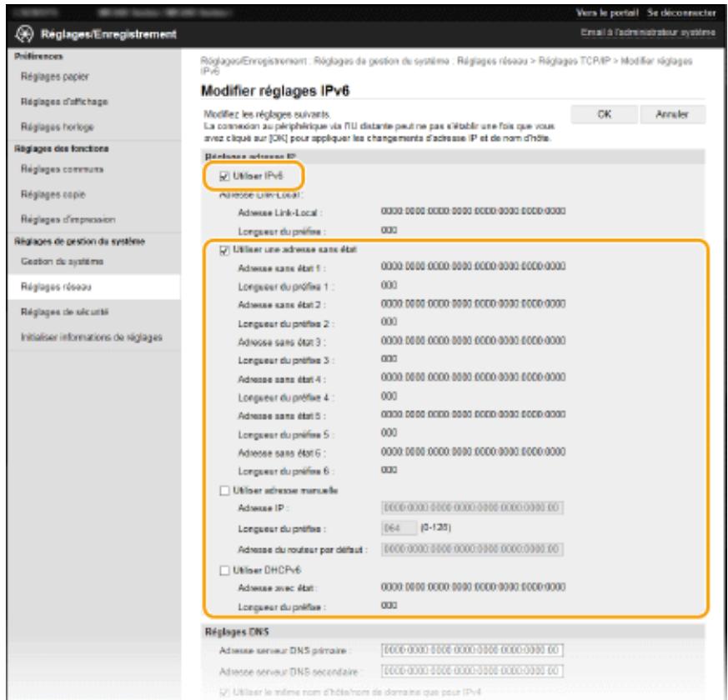
Task: Select the Adresse sans état 3 value
Action: point(473,341)
